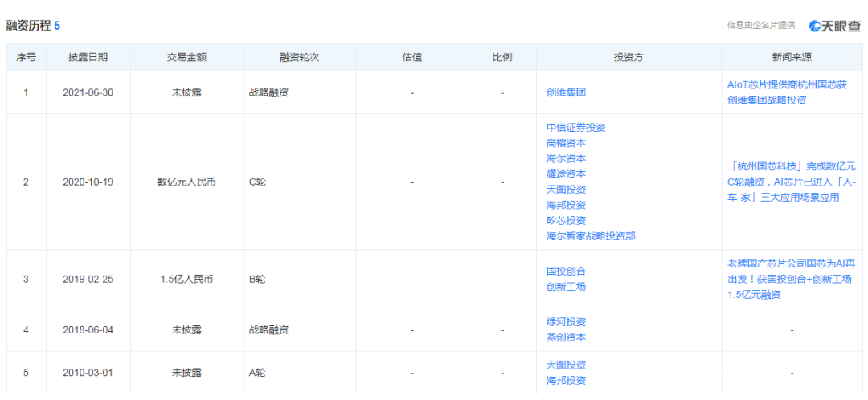Screen dimensions: 868x400
Task: Open investor link 海尔智家战略投资部
Action: [x=591, y=236]
